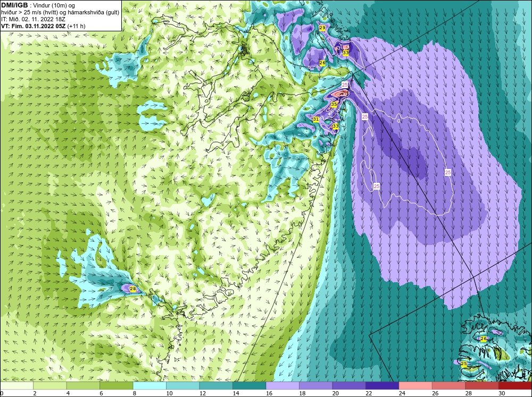This screenshot has width=532, height=397.
Task: Click the DMI/IGB title text
Action: tap(14, 5)
